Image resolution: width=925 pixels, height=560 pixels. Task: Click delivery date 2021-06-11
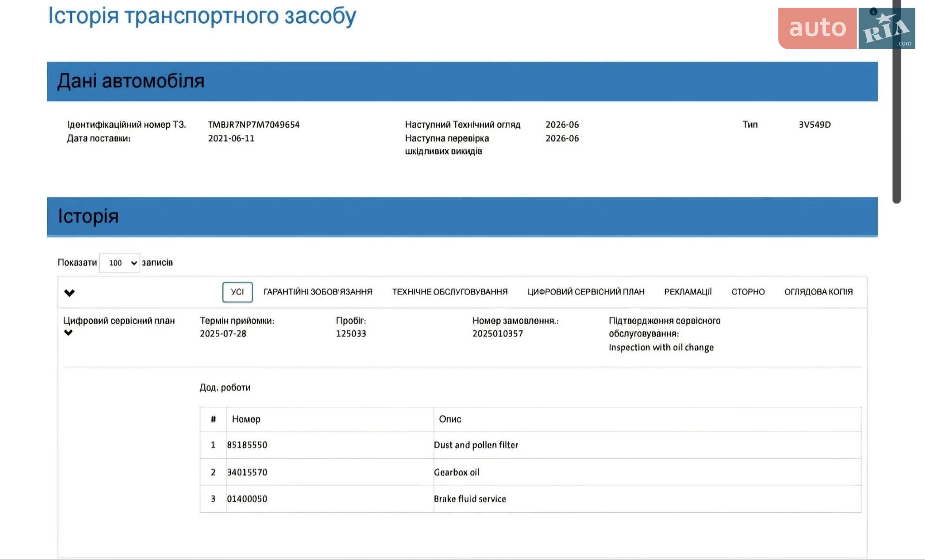[x=231, y=139]
